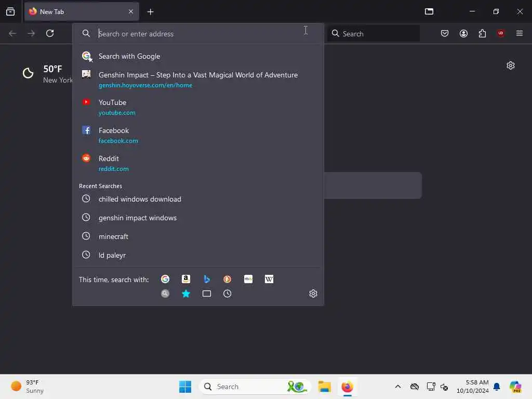Click the volume muted tray icon
Image resolution: width=532 pixels, height=399 pixels.
click(x=444, y=387)
